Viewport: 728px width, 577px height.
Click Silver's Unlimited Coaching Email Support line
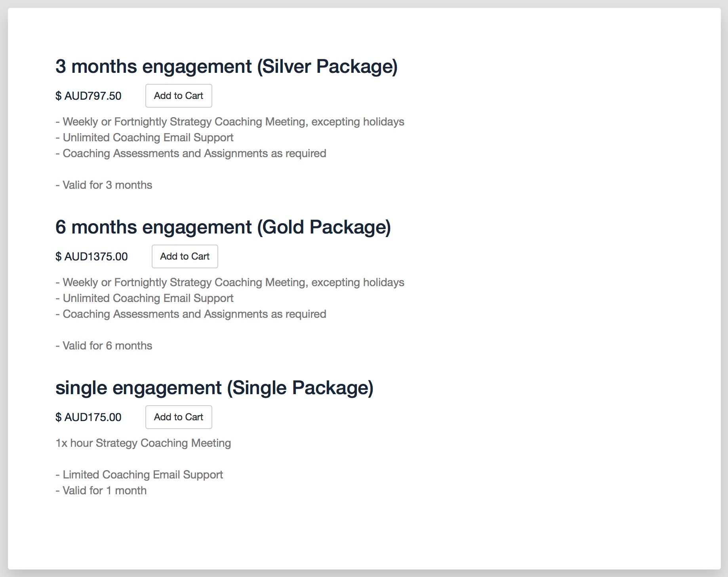tap(145, 138)
